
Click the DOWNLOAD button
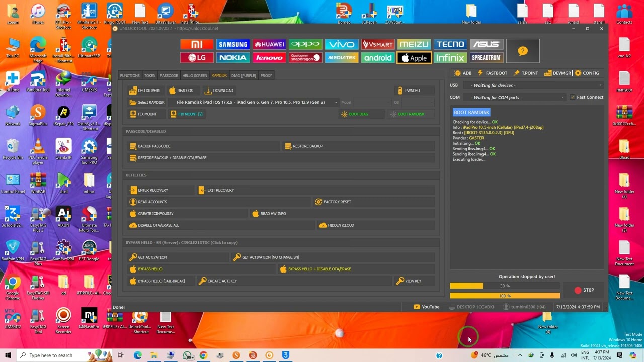219,90
